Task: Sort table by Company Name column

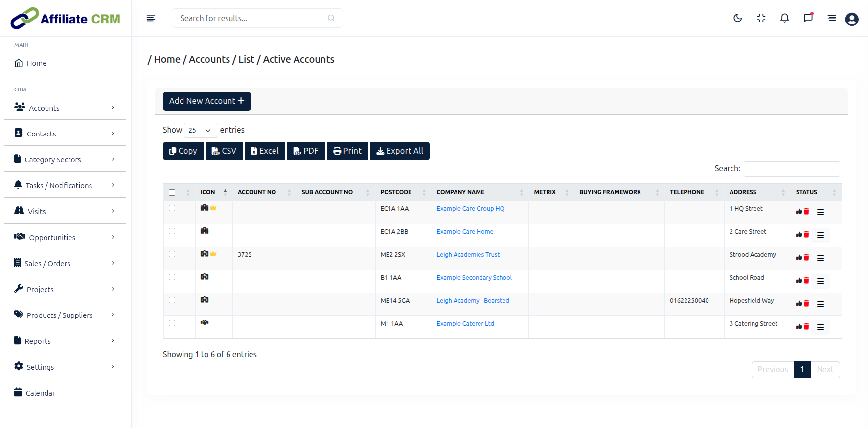Action: [x=480, y=192]
